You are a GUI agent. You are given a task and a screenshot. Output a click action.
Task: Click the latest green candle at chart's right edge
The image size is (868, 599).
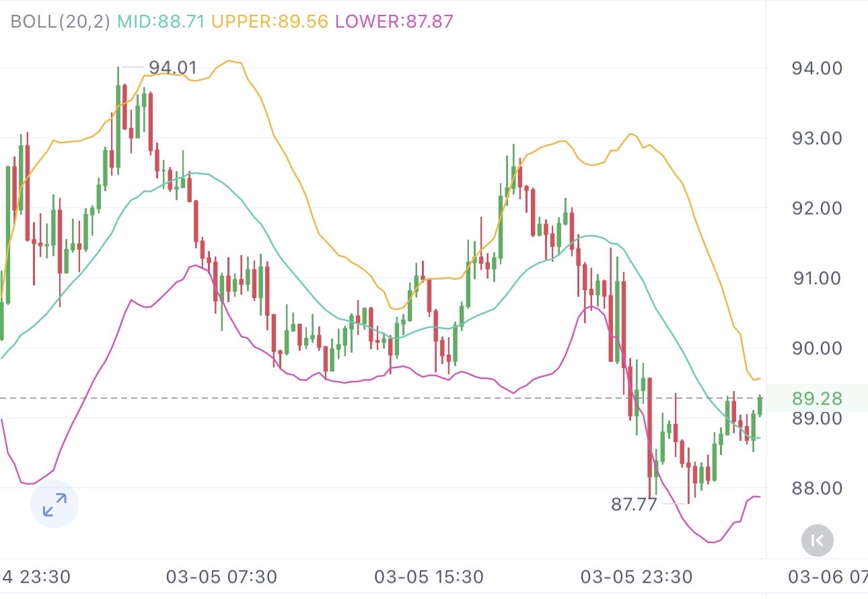point(760,406)
